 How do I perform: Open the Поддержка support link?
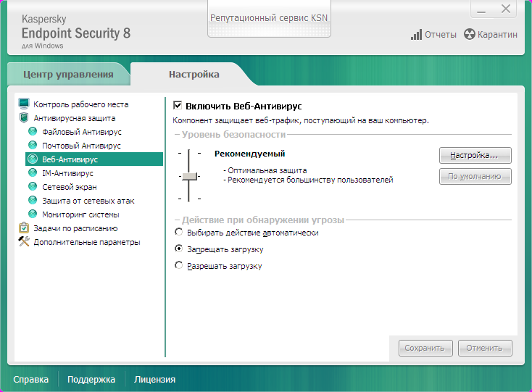[91, 379]
